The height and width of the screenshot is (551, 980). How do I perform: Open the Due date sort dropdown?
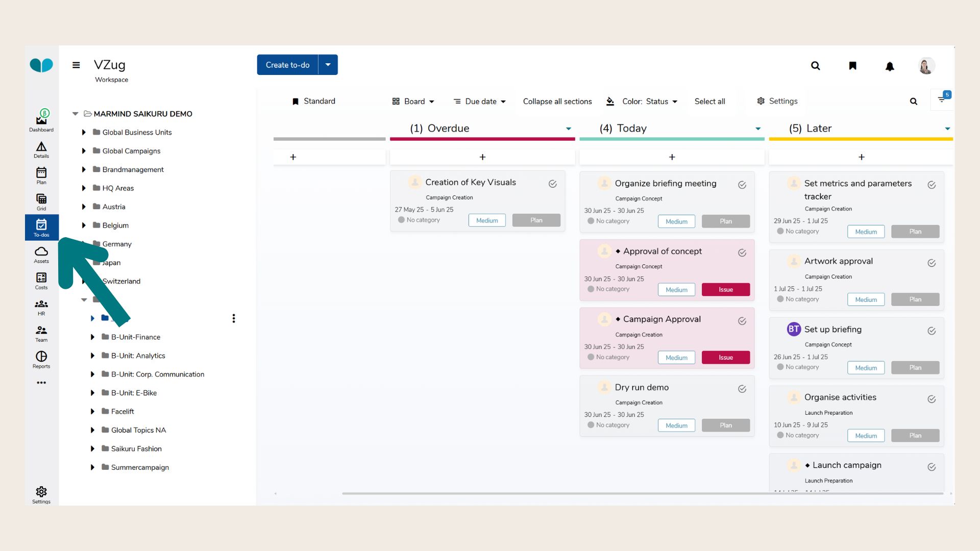pos(480,102)
